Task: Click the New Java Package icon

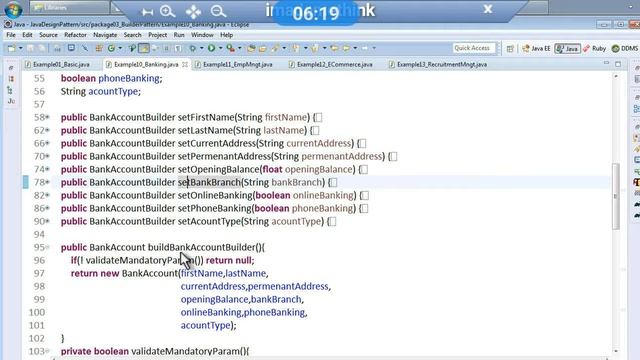Action: (99, 48)
